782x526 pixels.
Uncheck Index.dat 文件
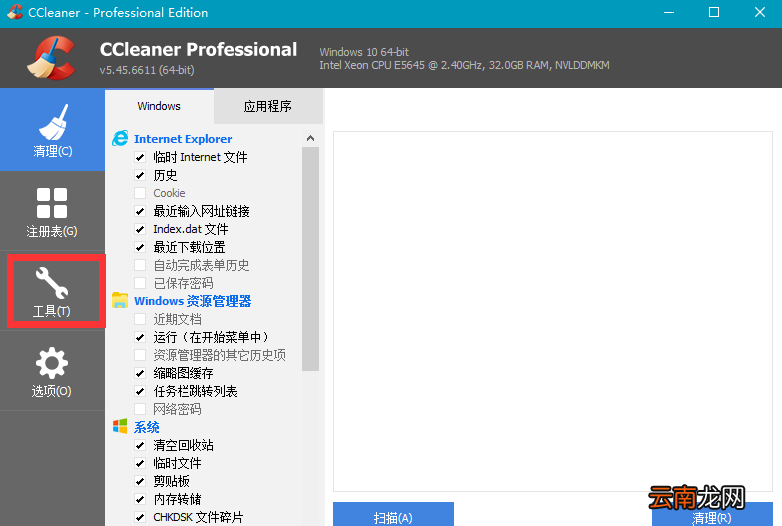tap(140, 229)
